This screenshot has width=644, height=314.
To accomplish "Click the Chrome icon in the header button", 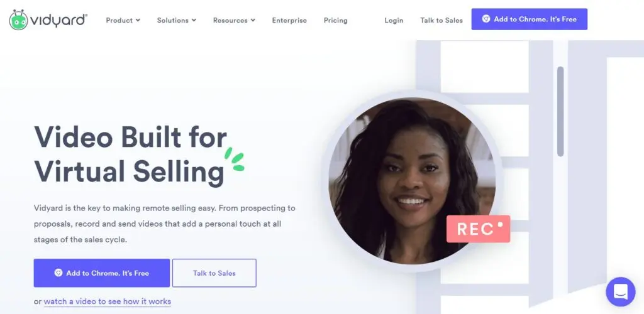I will 486,19.
